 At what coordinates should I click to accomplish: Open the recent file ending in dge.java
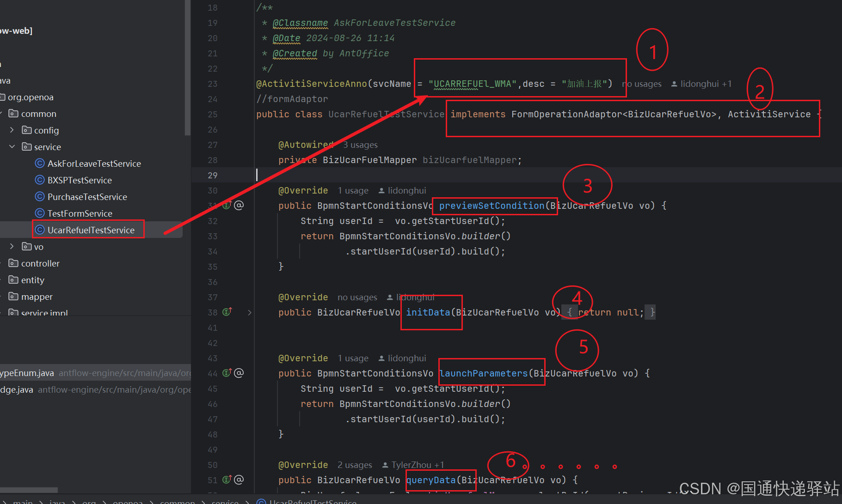coord(95,389)
